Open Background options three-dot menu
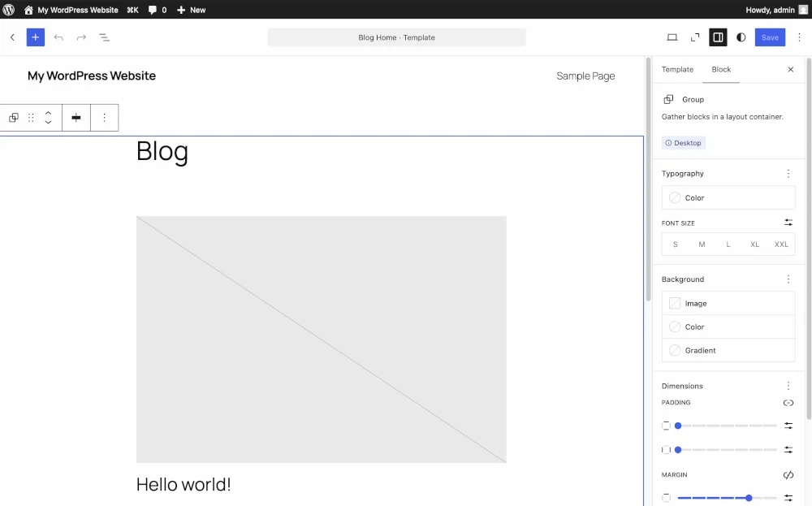 788,279
